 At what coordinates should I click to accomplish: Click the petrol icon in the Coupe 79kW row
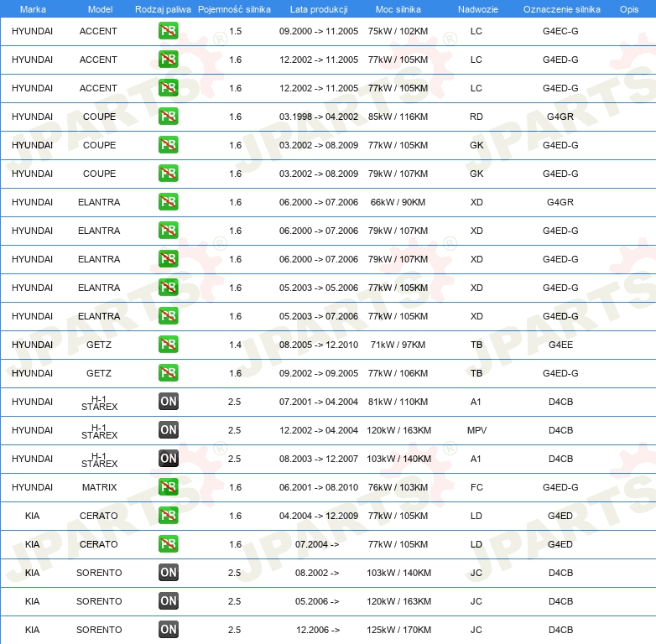pos(168,174)
